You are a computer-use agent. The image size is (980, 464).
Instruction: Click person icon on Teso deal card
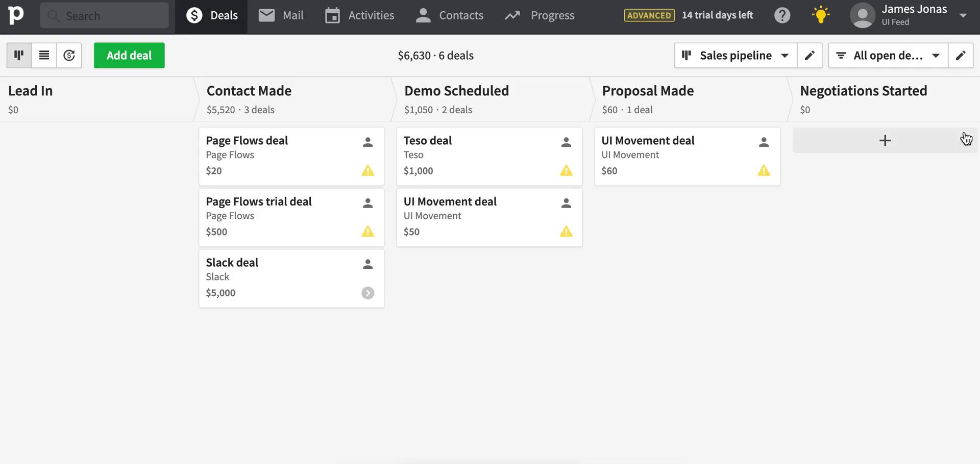566,142
